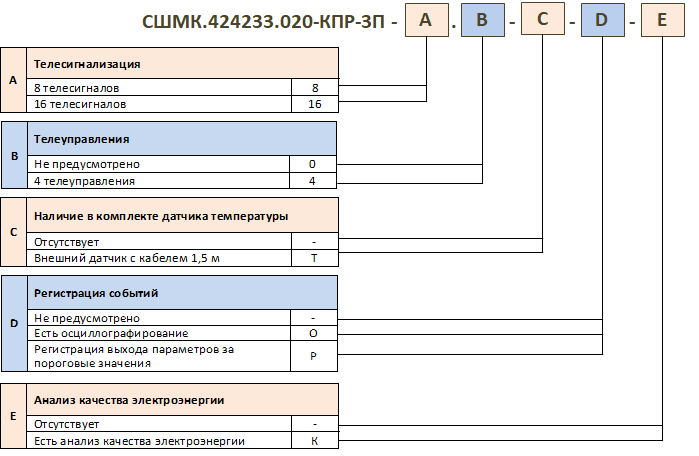Select the code cell '0' in Телеуправления
The image size is (699, 456).
312,164
